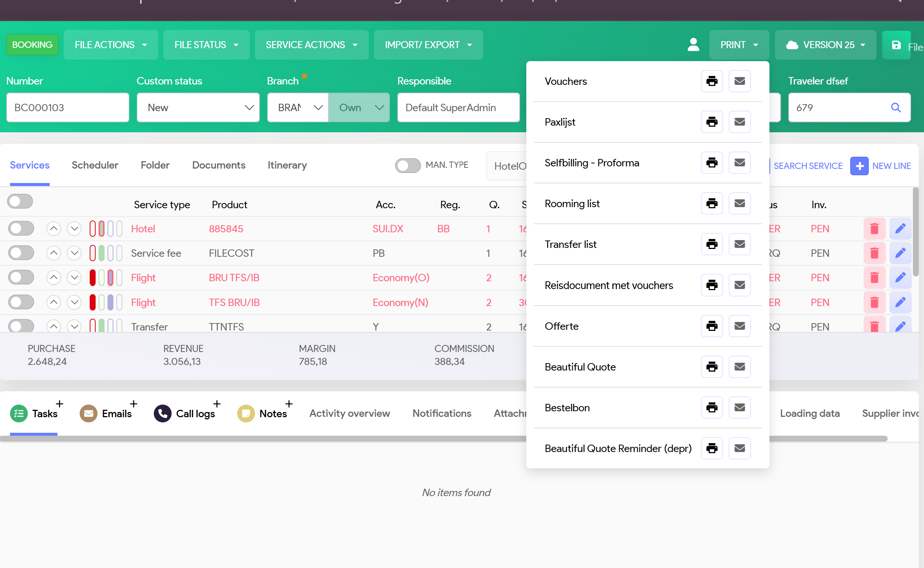
Task: Open the Call logs tab
Action: (195, 413)
